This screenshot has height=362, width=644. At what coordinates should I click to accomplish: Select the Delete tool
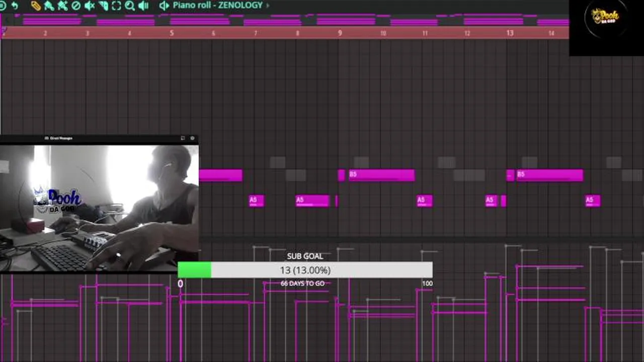76,6
